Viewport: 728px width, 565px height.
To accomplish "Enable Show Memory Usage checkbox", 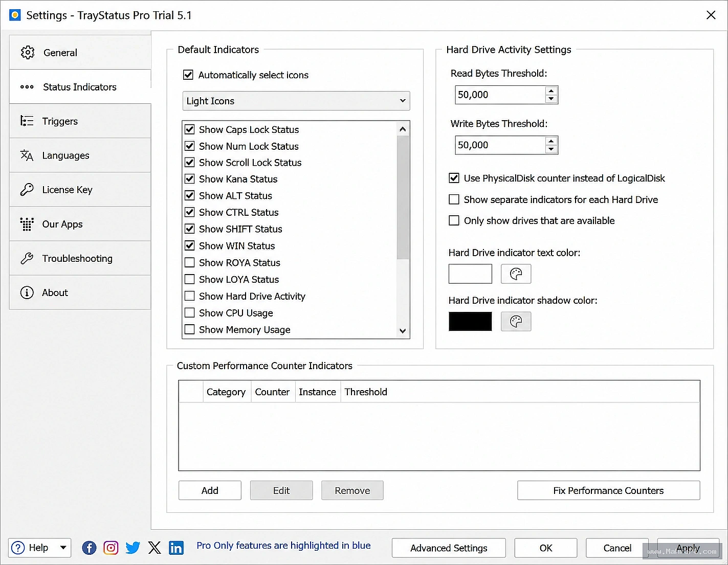I will click(190, 330).
